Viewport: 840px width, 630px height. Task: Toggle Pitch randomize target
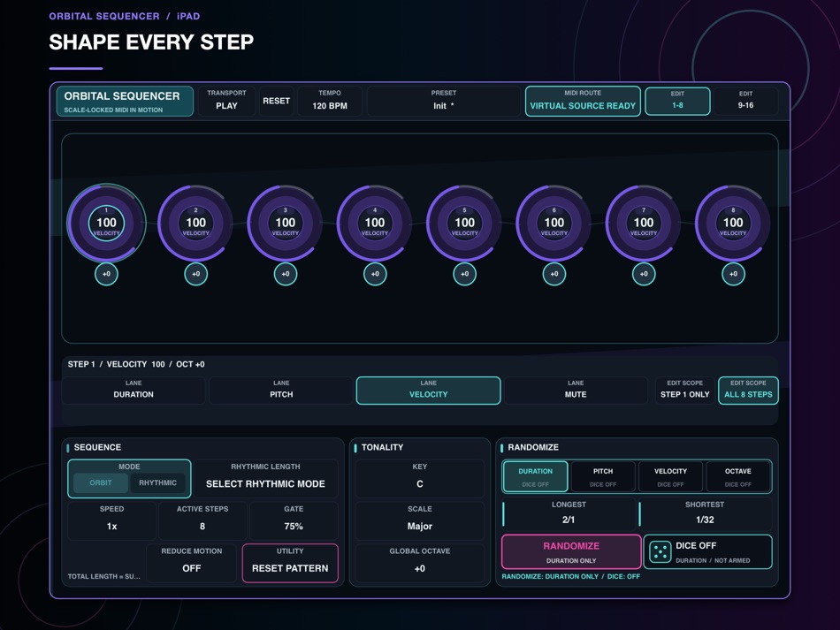pyautogui.click(x=603, y=476)
